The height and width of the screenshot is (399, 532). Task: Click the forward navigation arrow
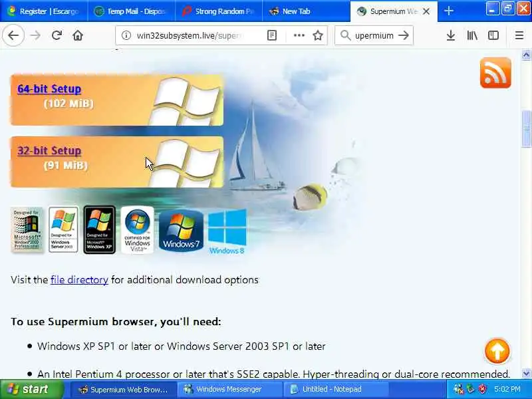click(35, 35)
